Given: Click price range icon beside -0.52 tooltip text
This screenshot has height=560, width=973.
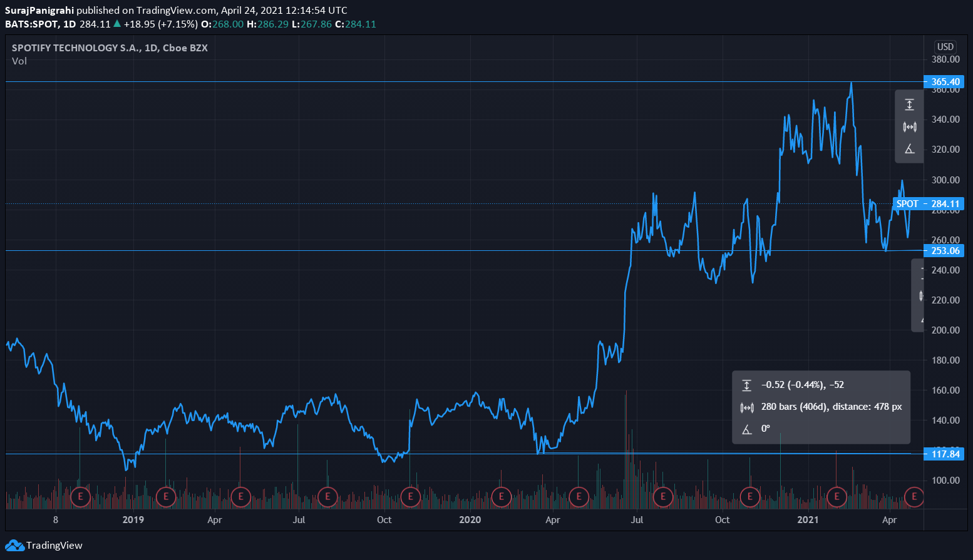Looking at the screenshot, I should click(x=746, y=385).
